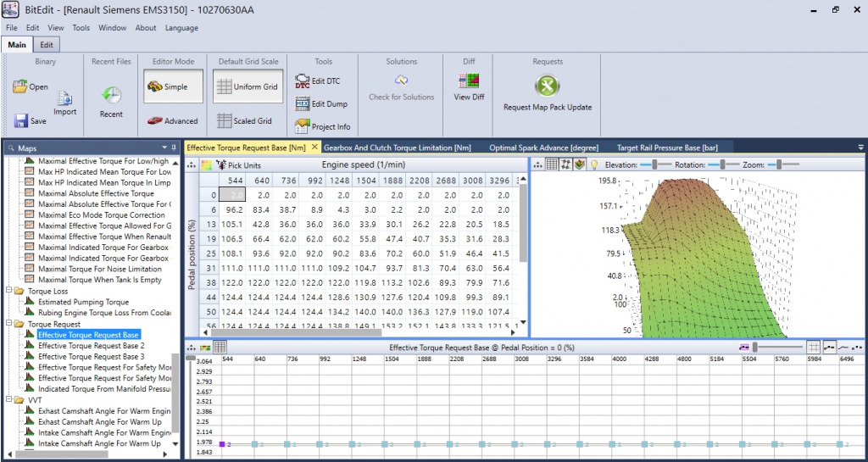Click the drag-handle dots icon in the table toolbar
Image resolution: width=868 pixels, height=462 pixels.
(x=192, y=165)
